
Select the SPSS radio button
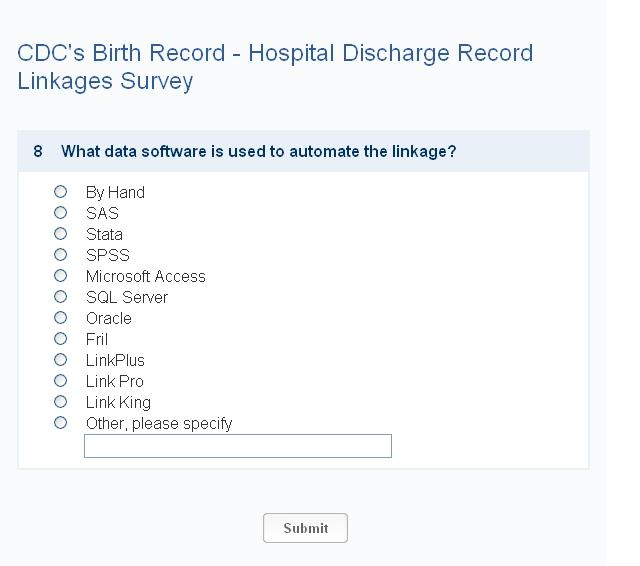(x=60, y=254)
